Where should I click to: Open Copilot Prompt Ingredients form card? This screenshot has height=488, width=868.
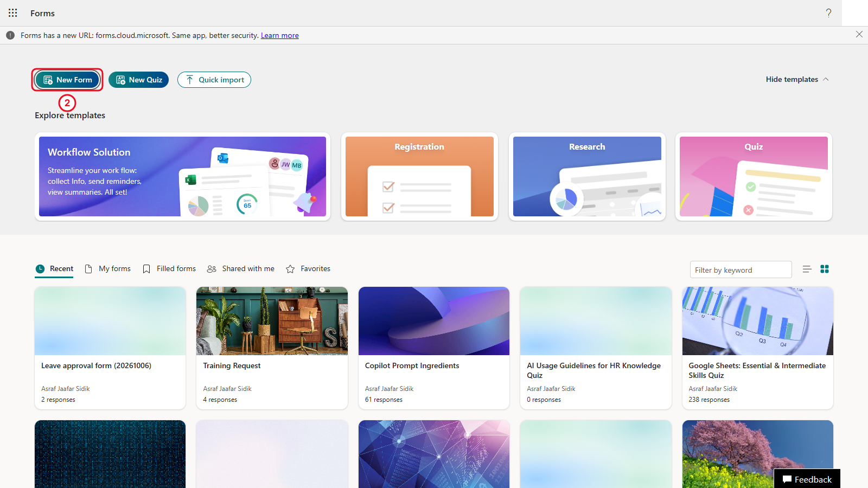434,348
